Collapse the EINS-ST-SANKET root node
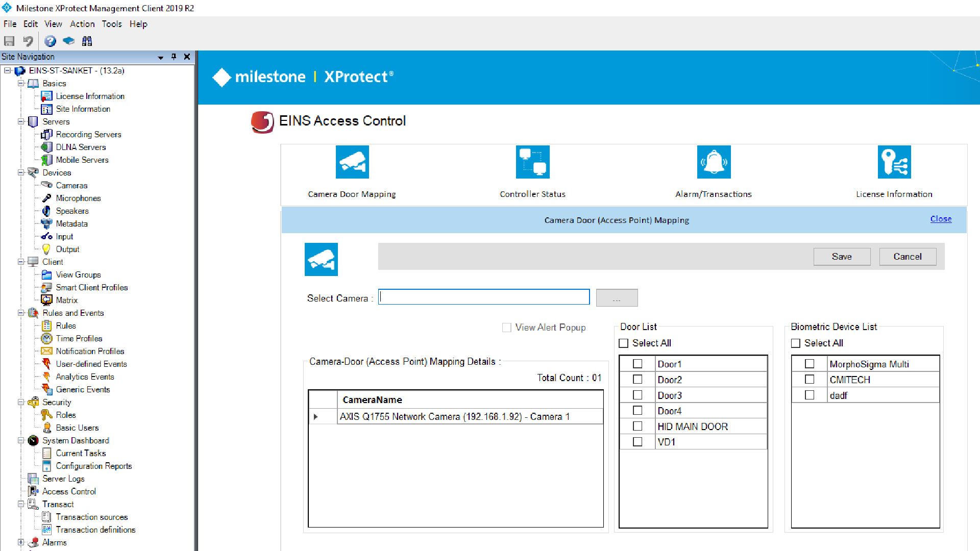Screen dimensions: 980x551 [8, 70]
